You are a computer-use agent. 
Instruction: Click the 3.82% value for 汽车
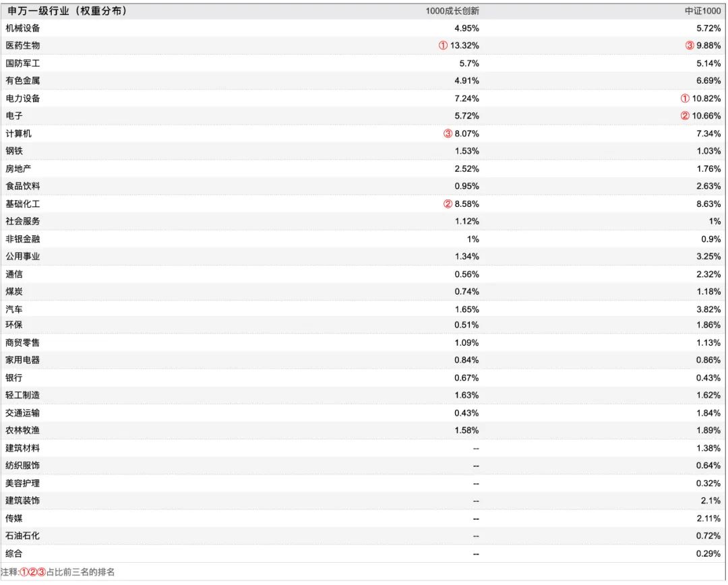pos(708,309)
